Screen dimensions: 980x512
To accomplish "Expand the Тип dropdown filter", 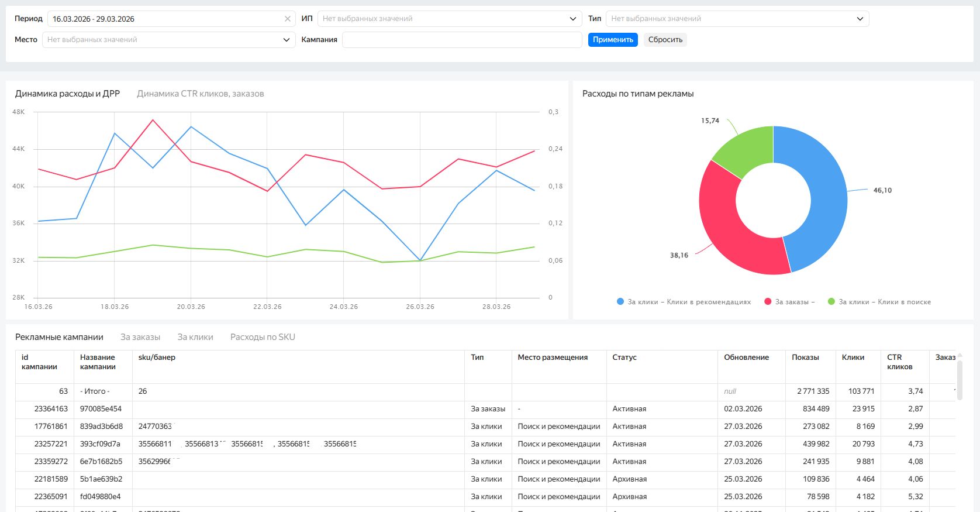I will 737,19.
